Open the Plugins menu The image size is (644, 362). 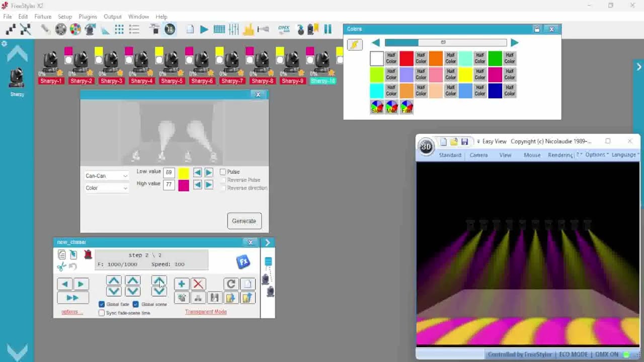click(88, 17)
